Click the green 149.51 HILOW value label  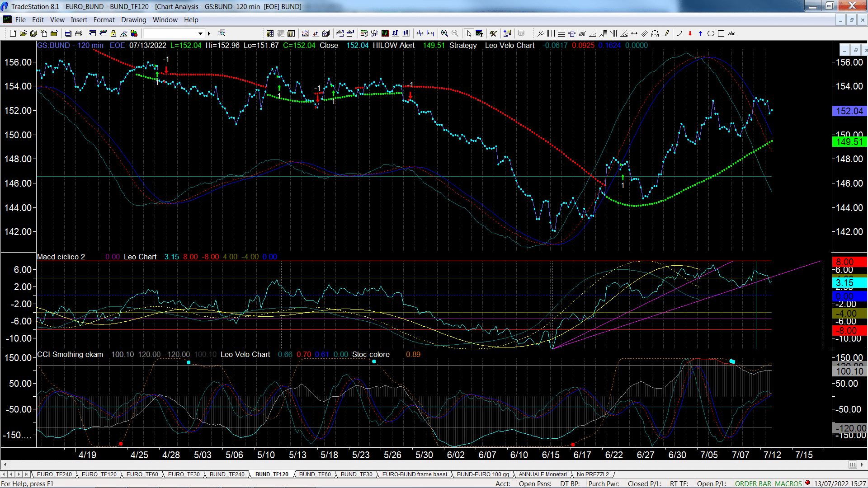click(x=849, y=142)
